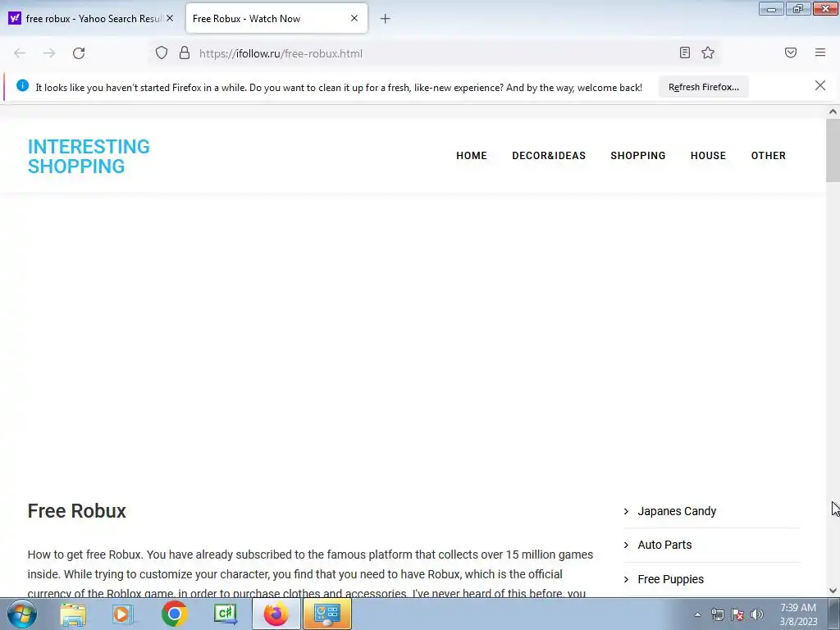Open the DECOR&IDEAS menu item
The width and height of the screenshot is (840, 630).
point(549,156)
